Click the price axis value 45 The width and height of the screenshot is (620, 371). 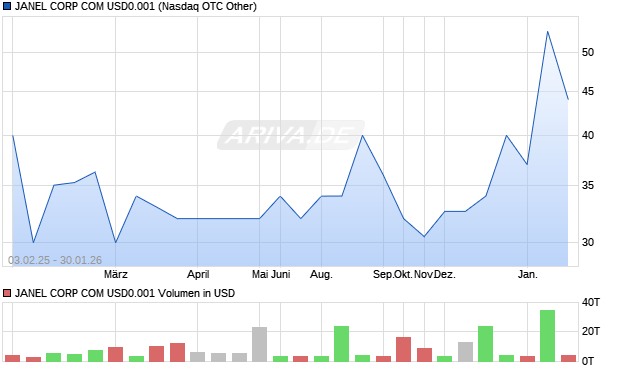pyautogui.click(x=588, y=91)
